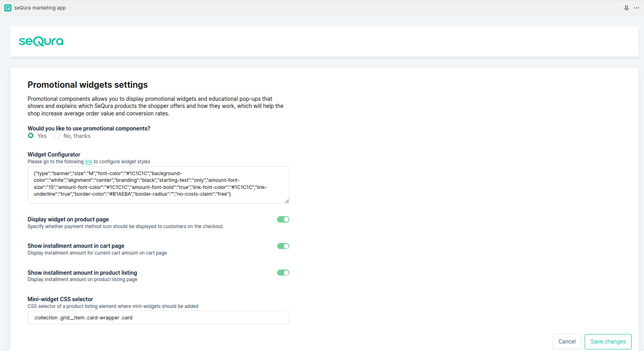Click the Display widget on product page label
The width and height of the screenshot is (644, 351).
click(x=68, y=219)
